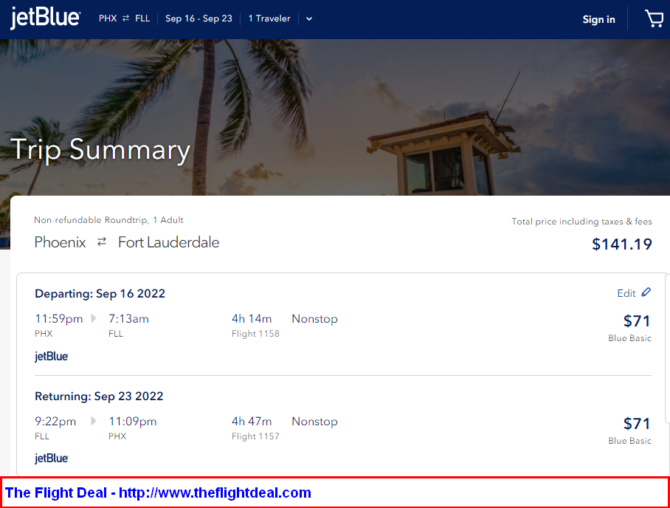Click jetBlue logo under departing flight
670x508 pixels.
click(x=51, y=356)
